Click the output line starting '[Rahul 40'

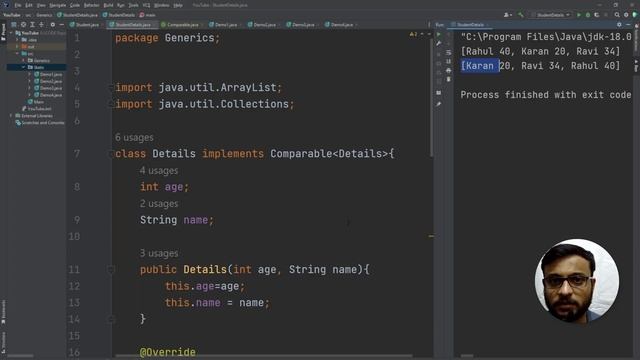coord(540,51)
